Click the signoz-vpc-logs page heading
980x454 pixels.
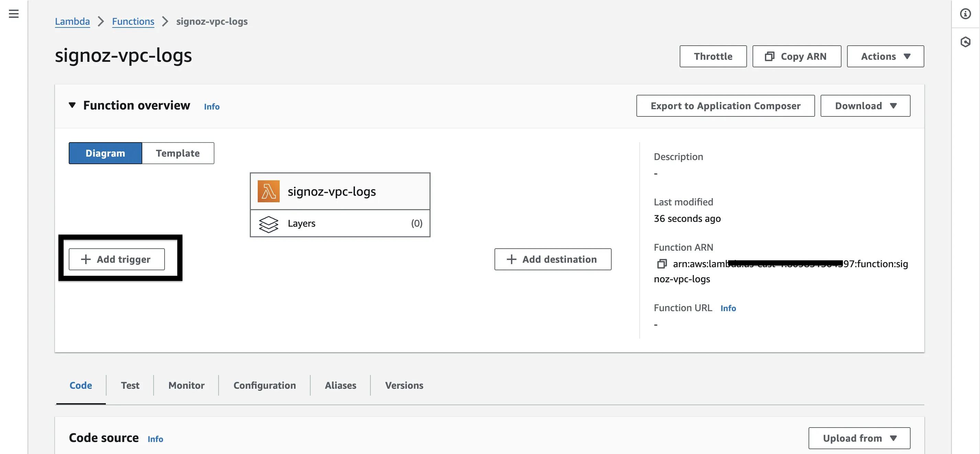coord(123,56)
